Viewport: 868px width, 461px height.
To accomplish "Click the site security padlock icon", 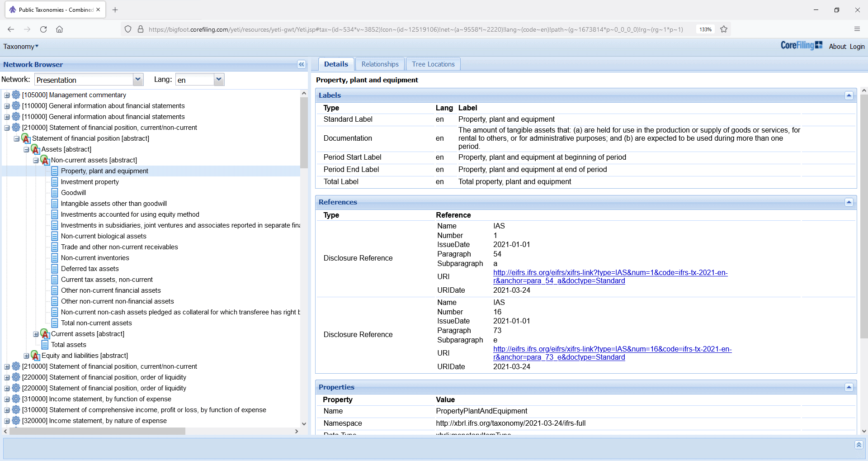I will [141, 29].
